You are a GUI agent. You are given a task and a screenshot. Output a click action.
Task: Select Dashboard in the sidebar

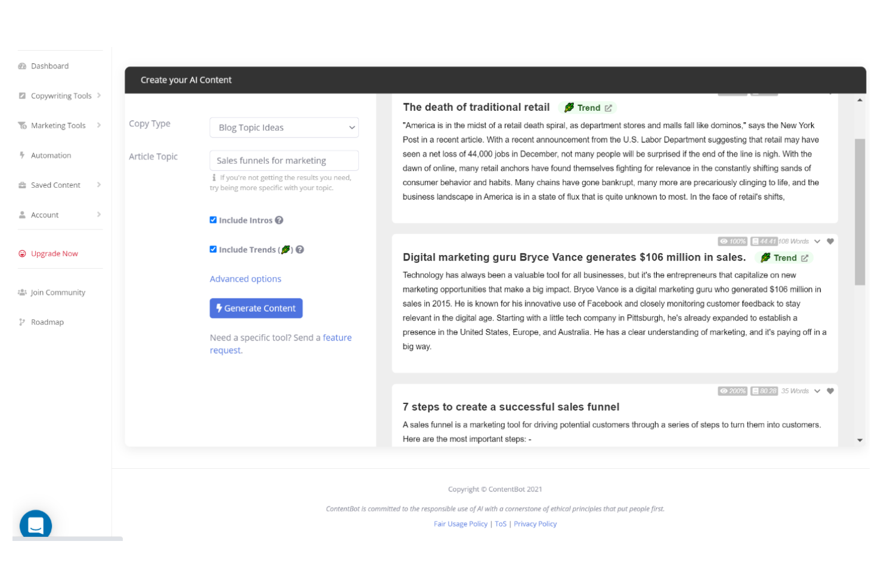(x=49, y=66)
